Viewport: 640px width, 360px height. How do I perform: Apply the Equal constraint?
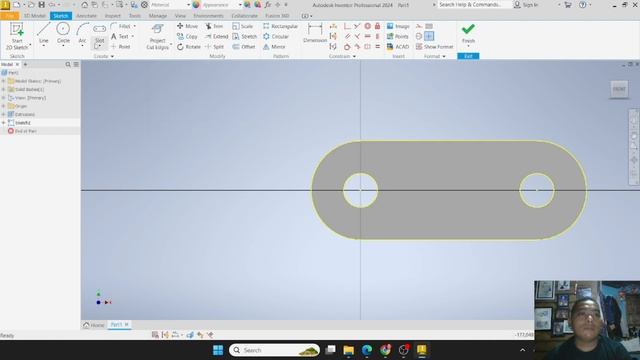378,47
